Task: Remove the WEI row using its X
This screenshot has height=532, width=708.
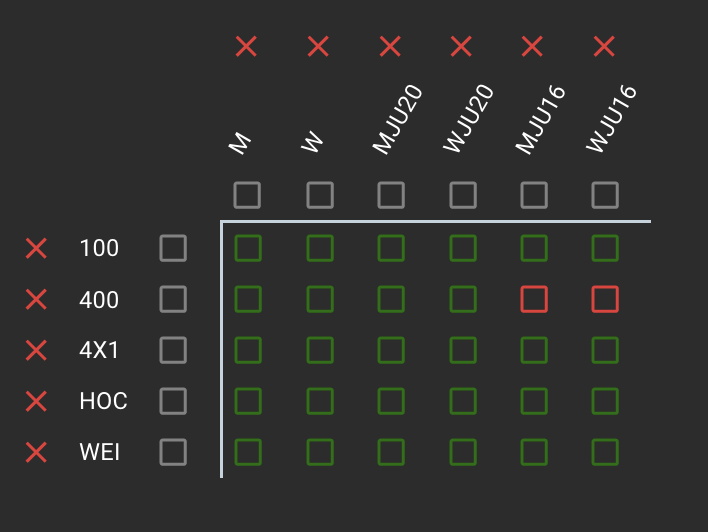Action: pos(36,452)
